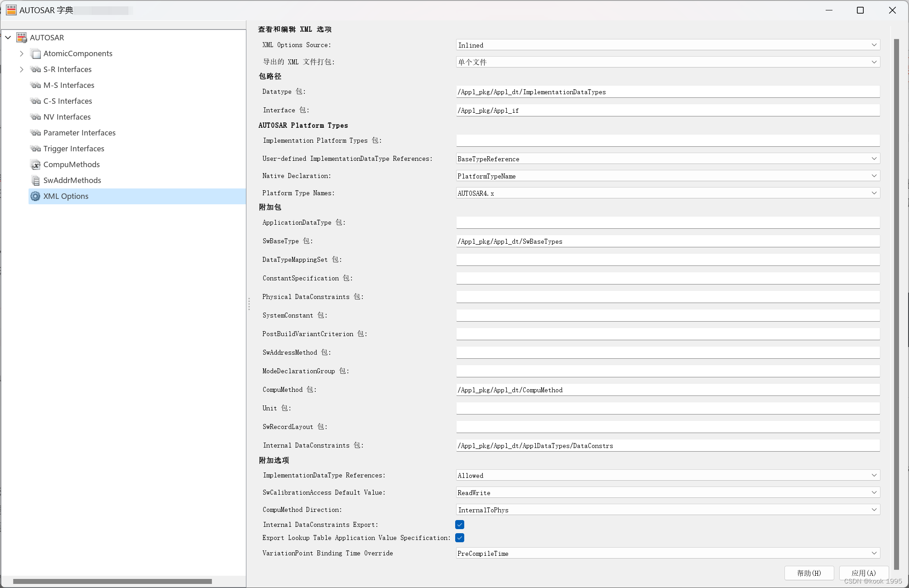Viewport: 909px width, 588px height.
Task: Expand the S-R Interfaces tree node
Action: point(22,69)
